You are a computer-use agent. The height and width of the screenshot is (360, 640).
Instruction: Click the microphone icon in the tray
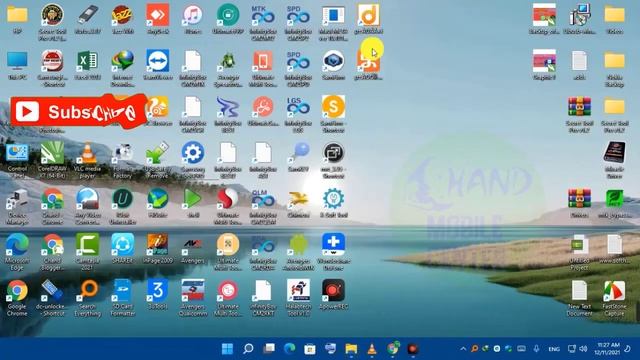(x=536, y=349)
